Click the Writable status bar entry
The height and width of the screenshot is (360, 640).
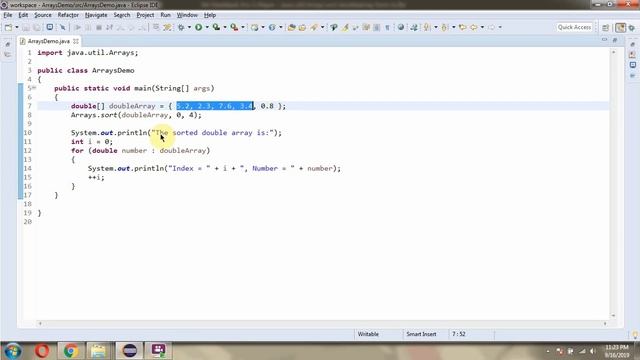(368, 334)
